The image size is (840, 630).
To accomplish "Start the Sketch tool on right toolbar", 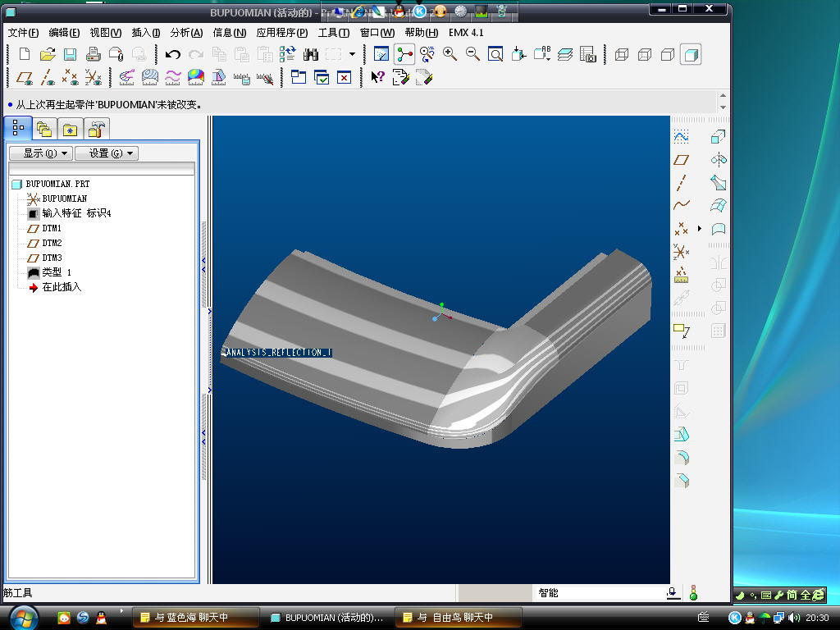I will click(682, 137).
